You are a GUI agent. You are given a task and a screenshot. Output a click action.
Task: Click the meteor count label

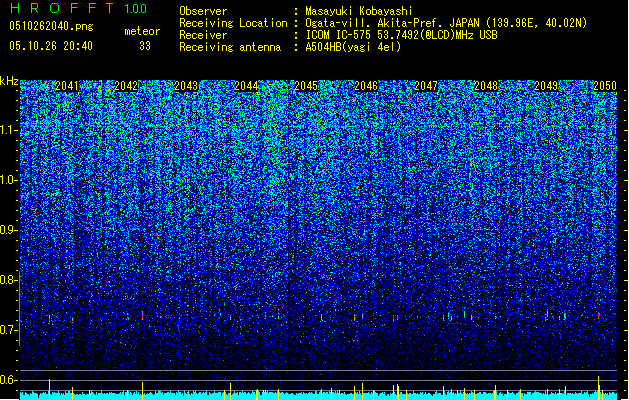click(x=142, y=31)
